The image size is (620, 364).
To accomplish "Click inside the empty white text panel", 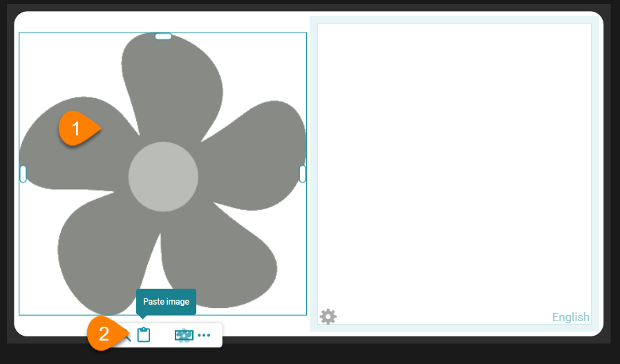I will pos(453,166).
